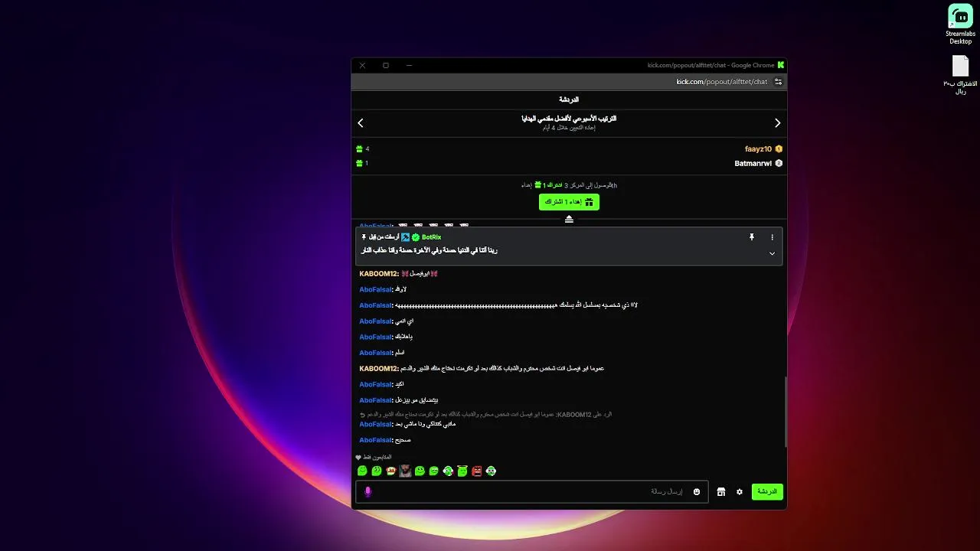
Task: Click the gift button إهداء 1 اشتراك
Action: pyautogui.click(x=569, y=202)
